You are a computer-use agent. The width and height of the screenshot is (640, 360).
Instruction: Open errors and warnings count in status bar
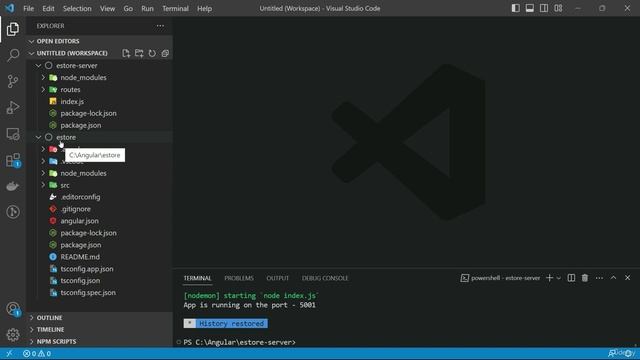(37, 353)
